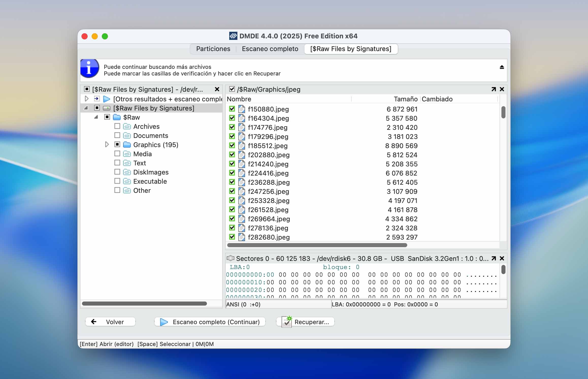The width and height of the screenshot is (588, 379).
Task: Open the Escaneo completo tab
Action: 270,49
